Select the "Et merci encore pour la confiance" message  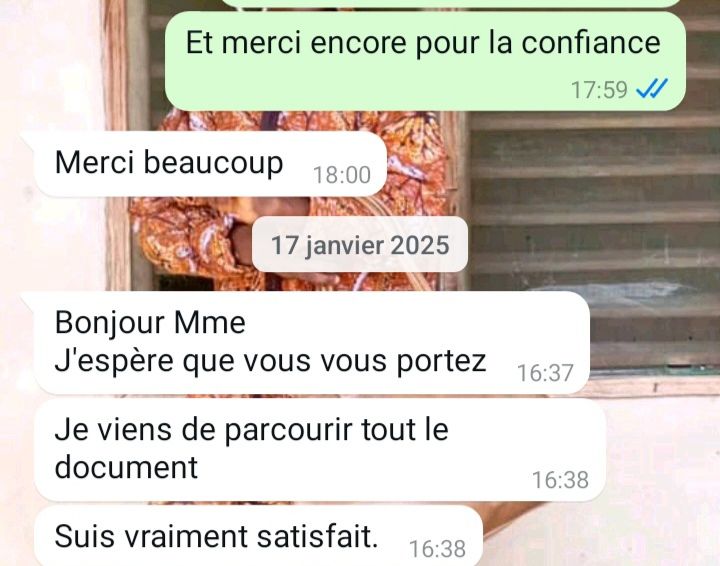[x=425, y=61]
